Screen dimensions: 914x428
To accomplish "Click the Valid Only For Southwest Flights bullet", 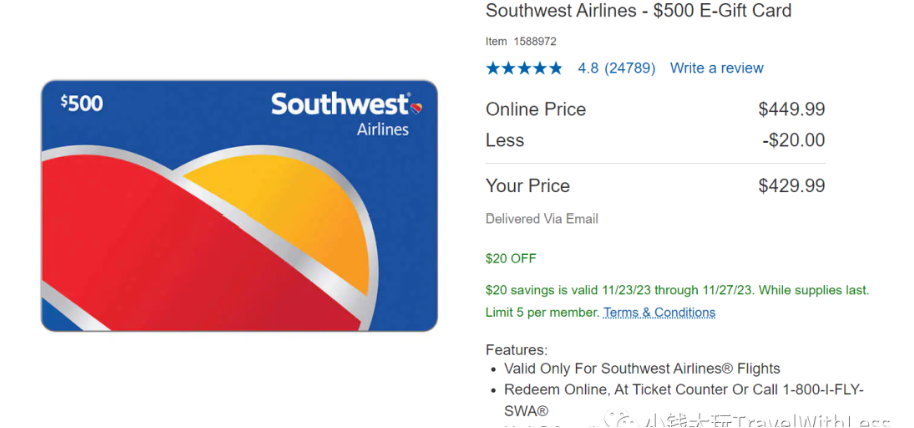I will [642, 369].
